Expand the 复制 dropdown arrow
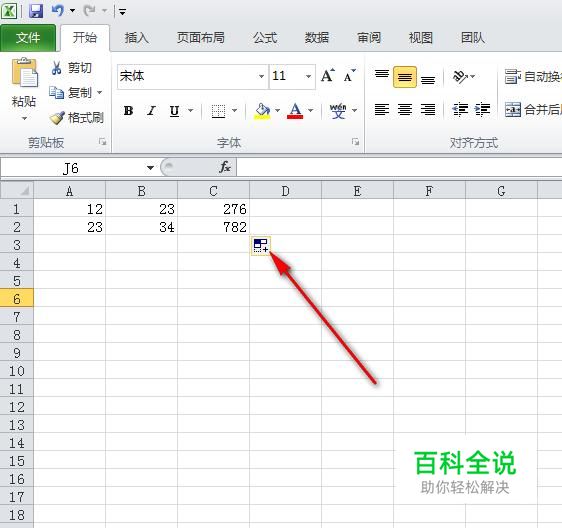 tap(100, 93)
